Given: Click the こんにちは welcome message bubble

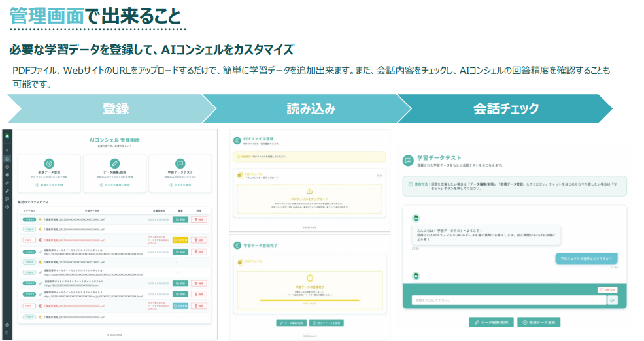Looking at the screenshot, I should click(x=486, y=235).
